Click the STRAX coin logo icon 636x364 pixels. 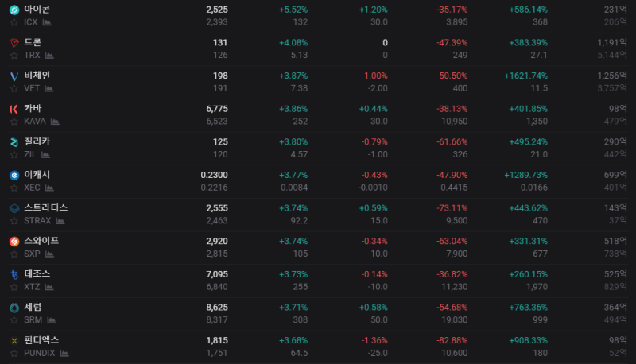pyautogui.click(x=14, y=208)
